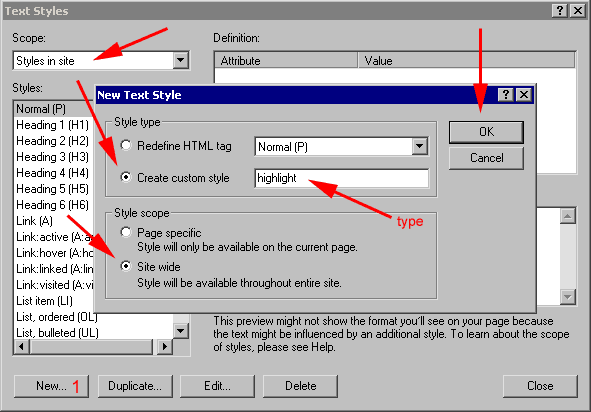
Task: Click right arrow of Styles horizontal scrollbar
Action: pyautogui.click(x=165, y=346)
